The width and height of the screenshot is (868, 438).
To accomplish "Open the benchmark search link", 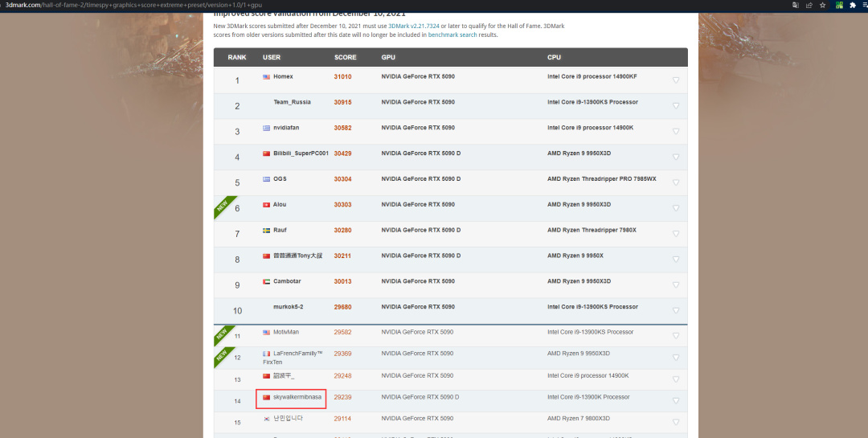I will point(452,35).
